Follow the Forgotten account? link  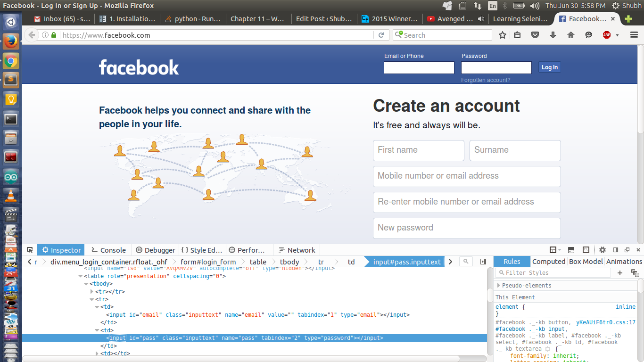[486, 80]
